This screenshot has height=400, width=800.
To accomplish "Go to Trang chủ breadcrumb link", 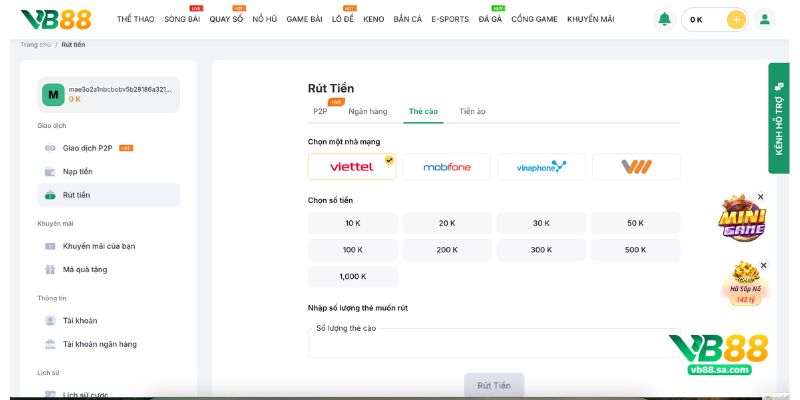I will click(x=36, y=45).
